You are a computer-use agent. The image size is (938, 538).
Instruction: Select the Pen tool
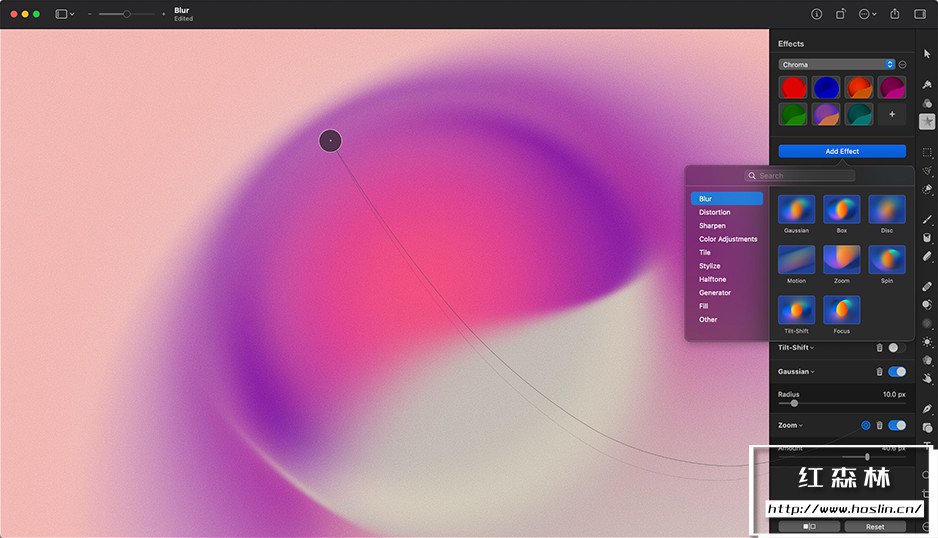coord(927,409)
